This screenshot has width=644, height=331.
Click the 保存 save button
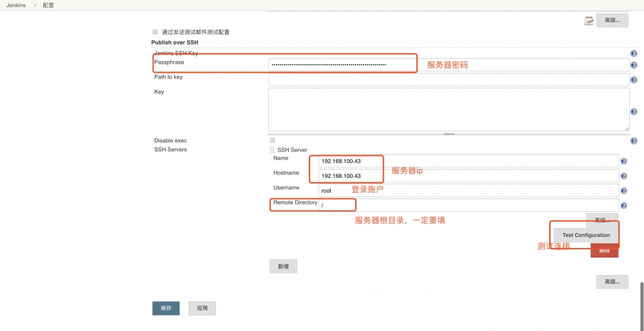[166, 308]
